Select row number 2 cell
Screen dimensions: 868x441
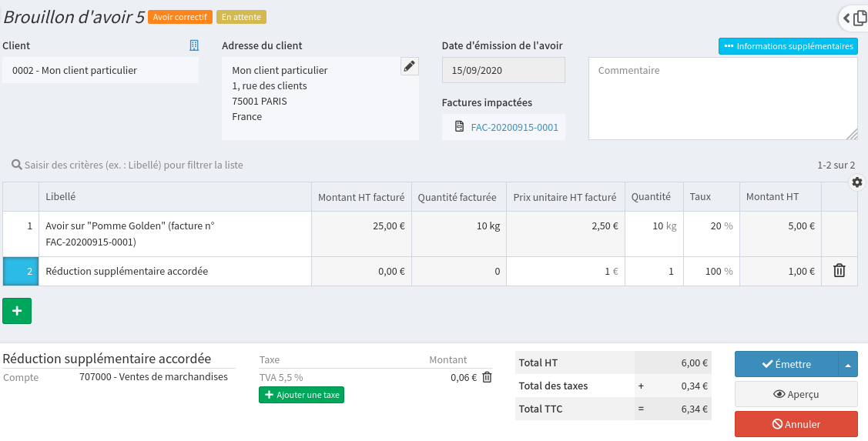coord(21,271)
